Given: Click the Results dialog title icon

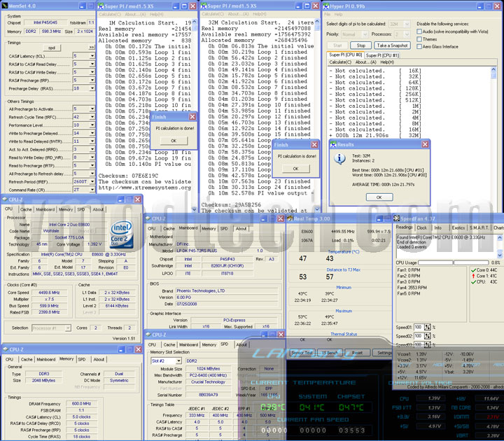Looking at the screenshot, I should coord(333,144).
